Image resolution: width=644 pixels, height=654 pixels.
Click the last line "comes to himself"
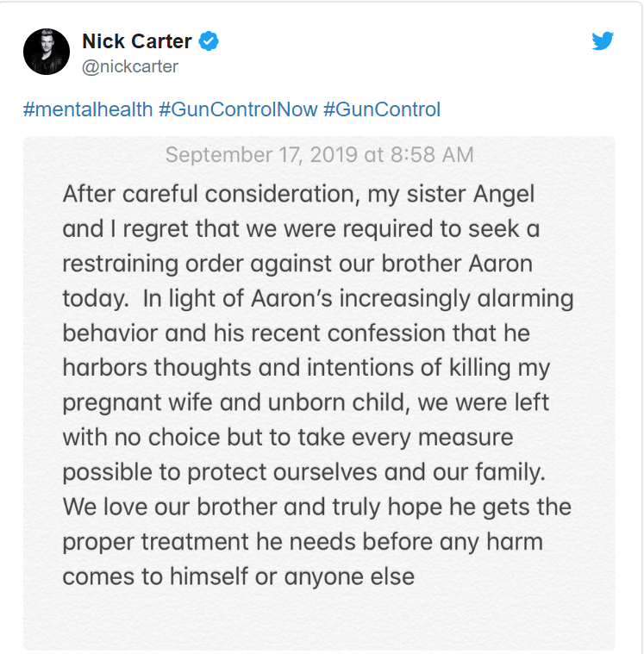[238, 576]
